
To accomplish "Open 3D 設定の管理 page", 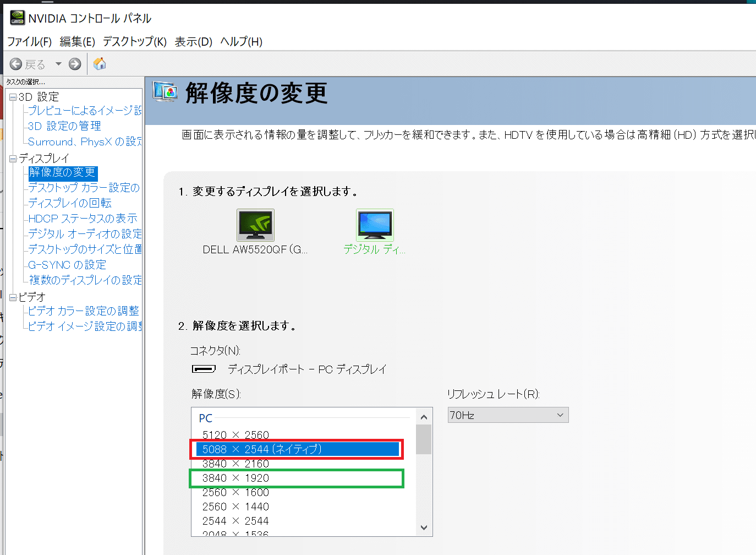I will pos(64,126).
